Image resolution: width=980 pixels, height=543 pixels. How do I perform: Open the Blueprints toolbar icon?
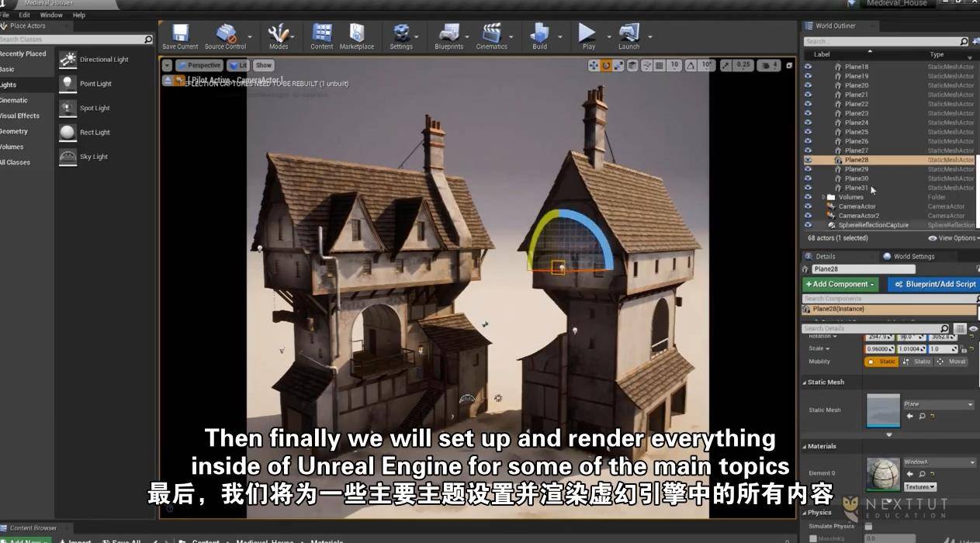point(449,36)
